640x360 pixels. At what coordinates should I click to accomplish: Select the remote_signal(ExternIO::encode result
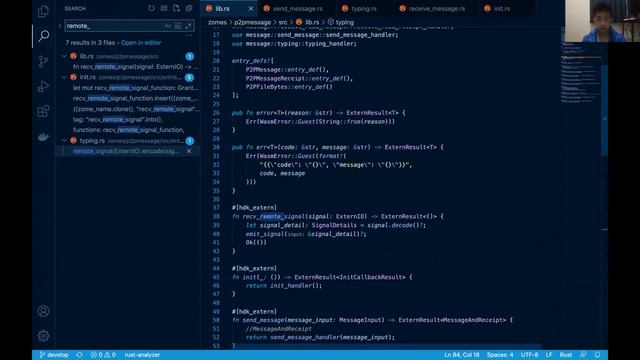pyautogui.click(x=126, y=151)
